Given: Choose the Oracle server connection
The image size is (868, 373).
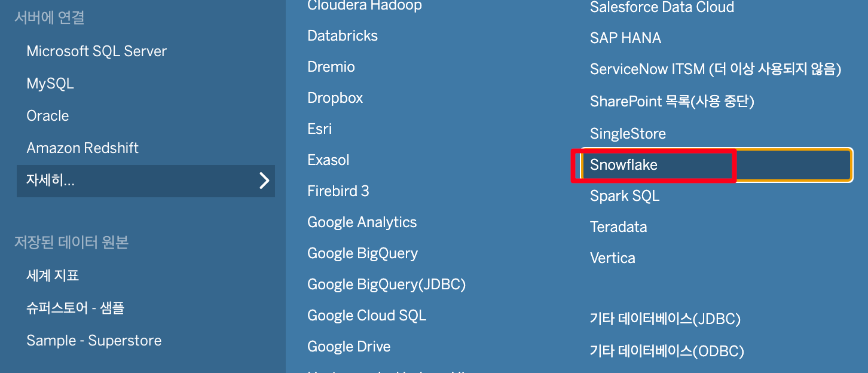Looking at the screenshot, I should [x=48, y=116].
